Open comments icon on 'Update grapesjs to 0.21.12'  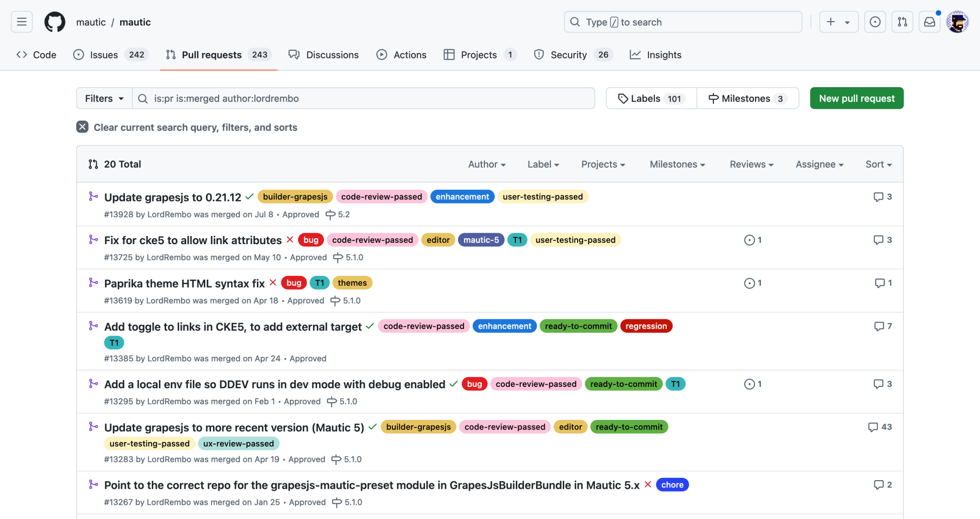882,197
